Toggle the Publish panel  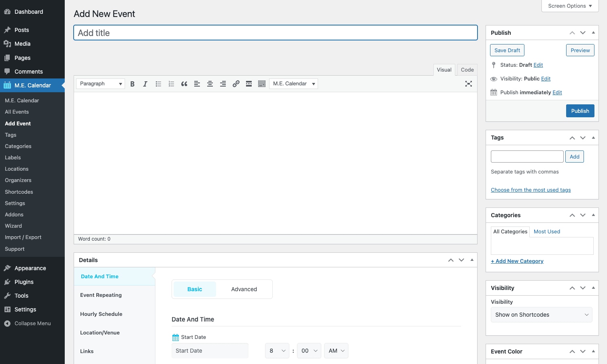tap(593, 33)
